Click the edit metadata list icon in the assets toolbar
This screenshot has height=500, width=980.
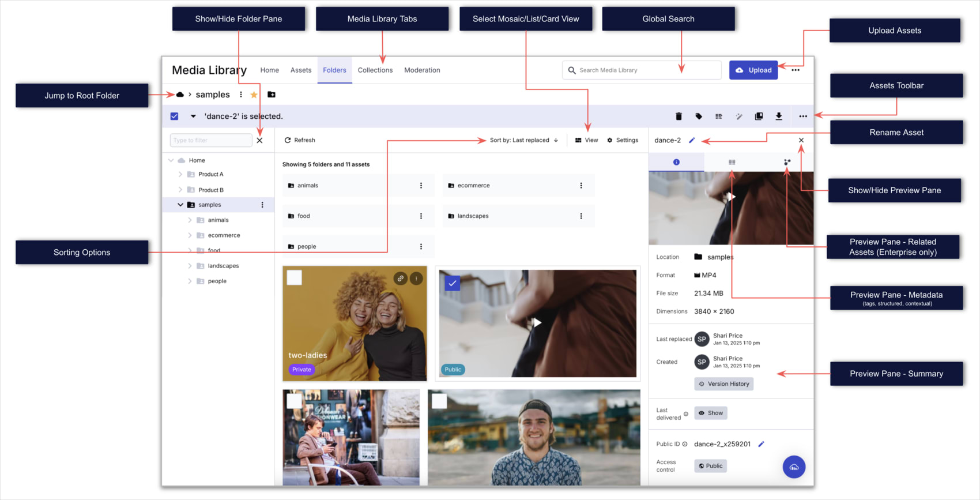point(719,116)
